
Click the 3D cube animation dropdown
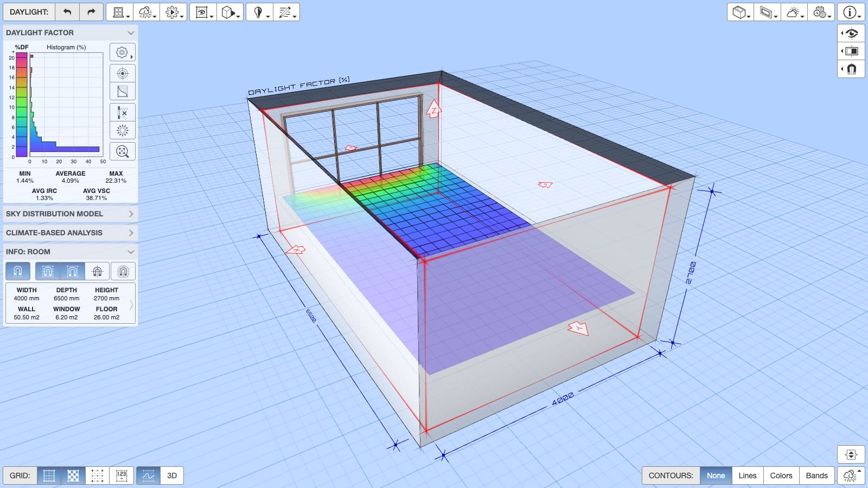point(230,12)
